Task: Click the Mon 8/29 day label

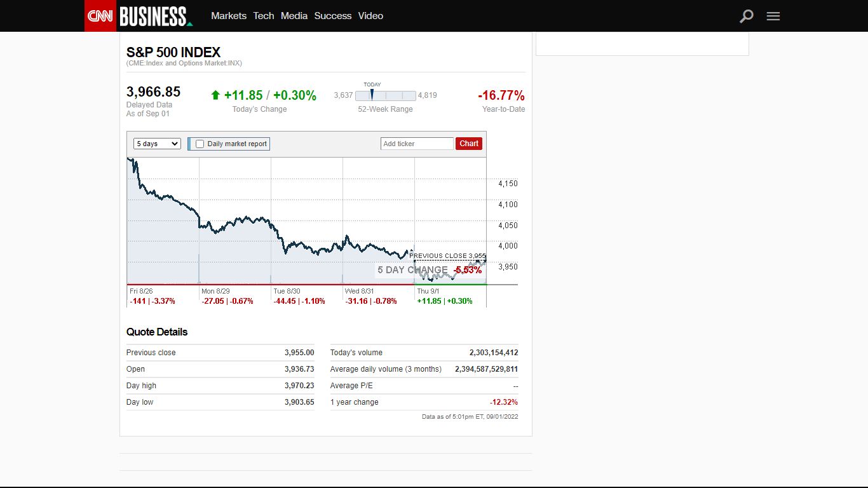Action: [x=215, y=291]
